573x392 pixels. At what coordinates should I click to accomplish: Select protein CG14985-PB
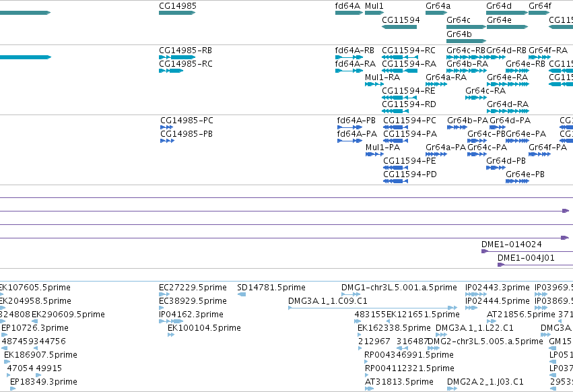tap(168, 141)
